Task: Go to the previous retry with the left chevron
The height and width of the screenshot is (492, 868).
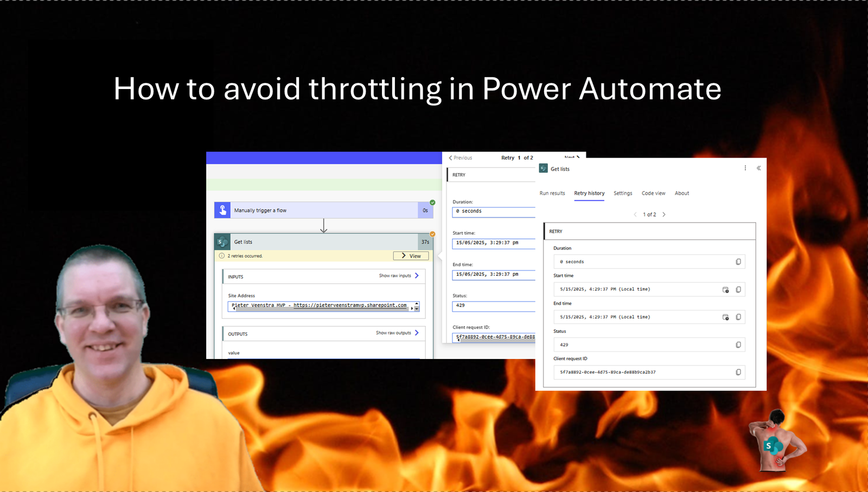Action: coord(635,215)
